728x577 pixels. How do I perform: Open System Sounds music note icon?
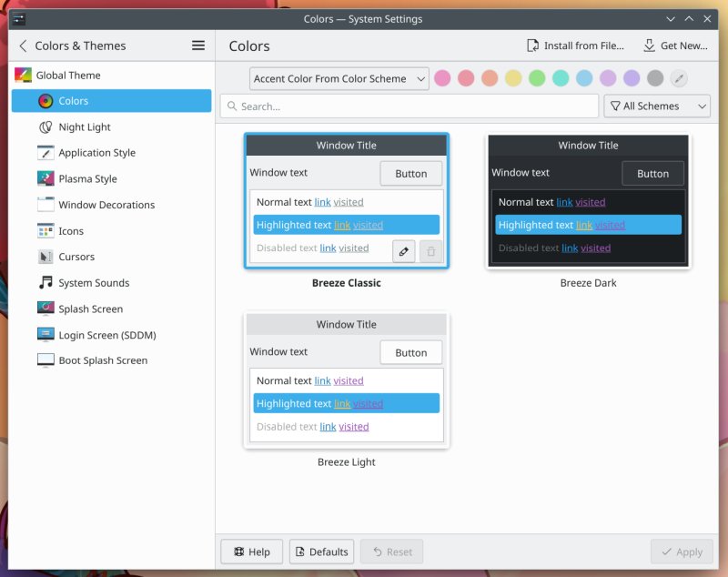(45, 283)
